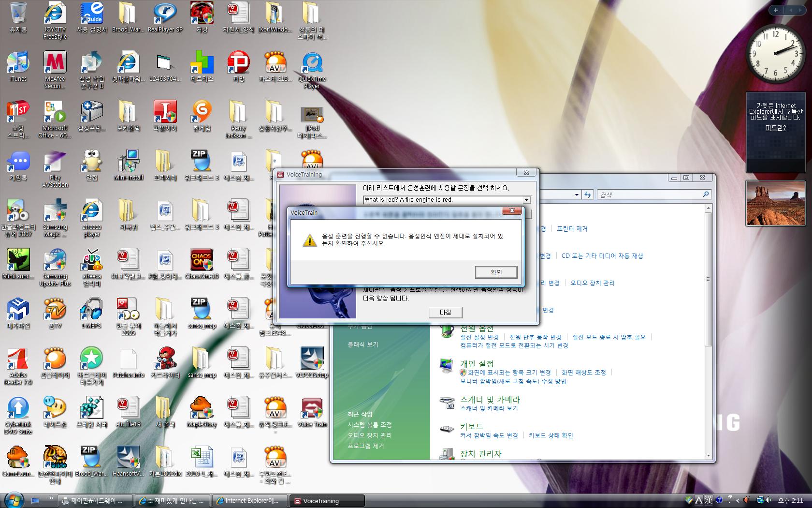Switch to Internet Explorer taskbar button
This screenshot has width=812, height=508.
pyautogui.click(x=250, y=501)
